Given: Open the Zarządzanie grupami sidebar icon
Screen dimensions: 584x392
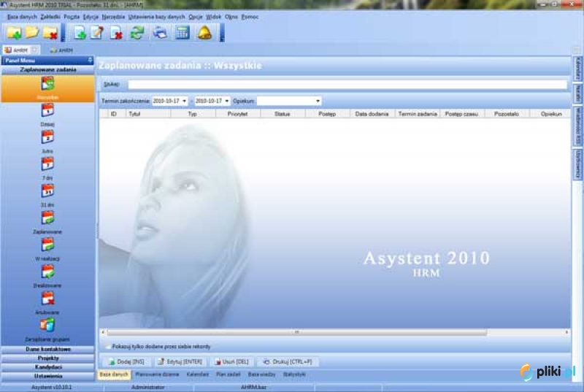Looking at the screenshot, I should [x=47, y=326].
